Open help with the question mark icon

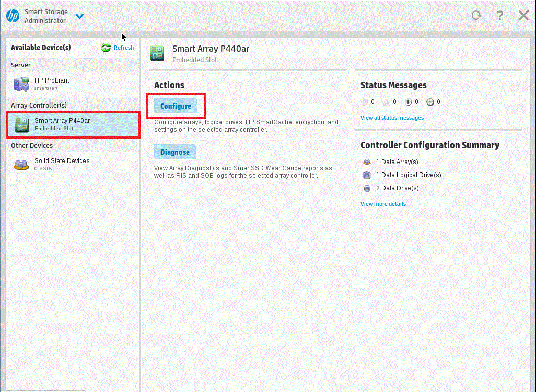[x=499, y=15]
